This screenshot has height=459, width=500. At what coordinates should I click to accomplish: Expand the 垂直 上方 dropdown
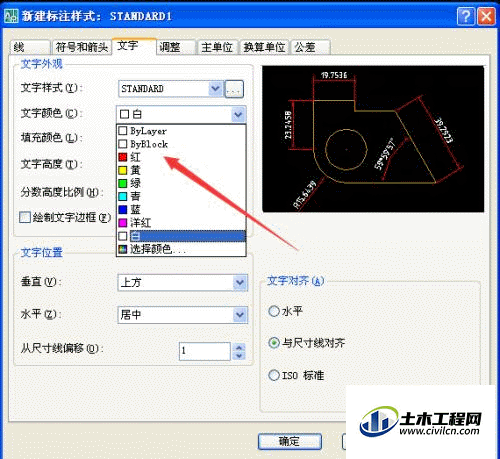pyautogui.click(x=240, y=283)
